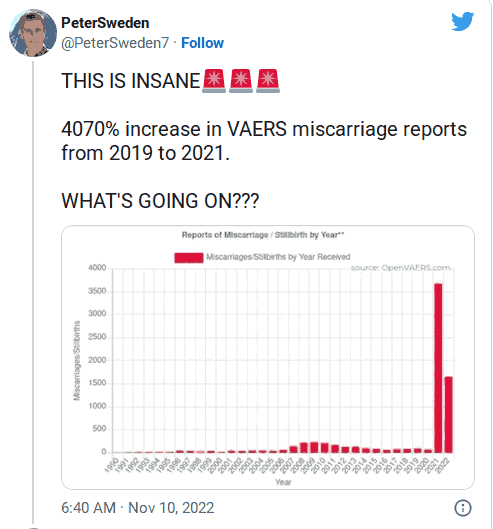Select the 2022 bar in chart
The width and height of the screenshot is (493, 529).
(x=448, y=414)
